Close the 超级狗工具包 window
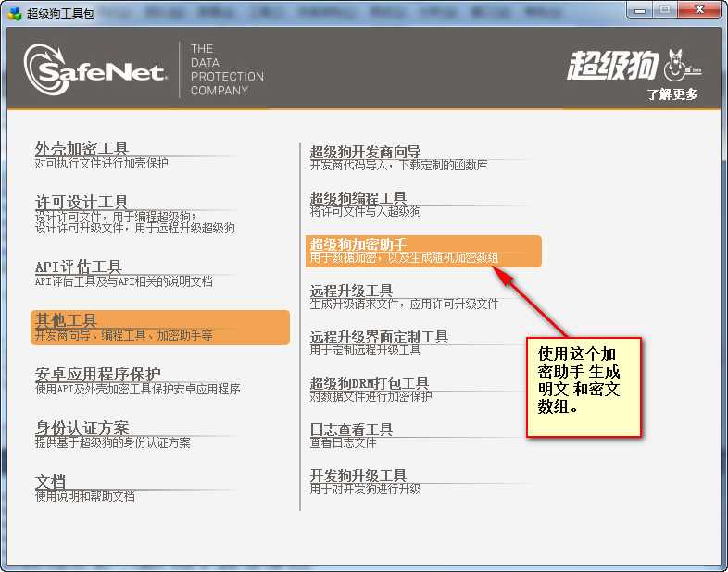 pyautogui.click(x=699, y=11)
